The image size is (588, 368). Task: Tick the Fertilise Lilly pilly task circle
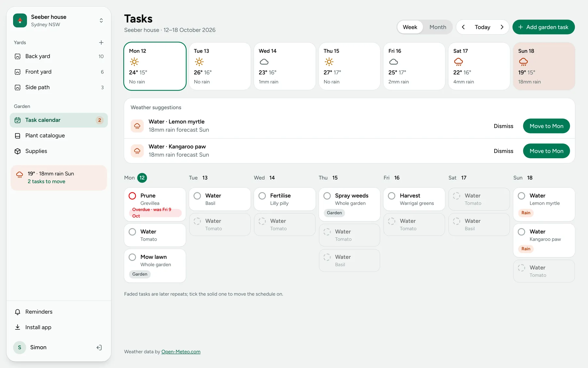(x=262, y=196)
